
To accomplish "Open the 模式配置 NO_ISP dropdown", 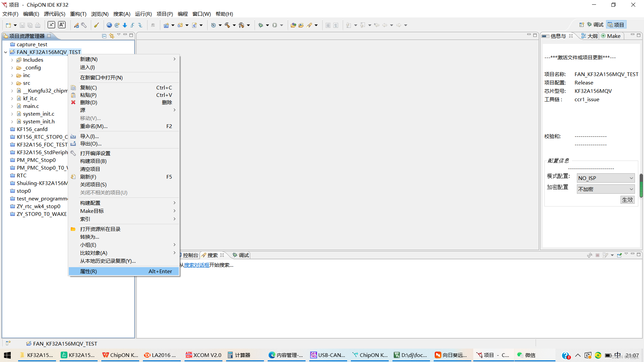I will click(x=605, y=178).
